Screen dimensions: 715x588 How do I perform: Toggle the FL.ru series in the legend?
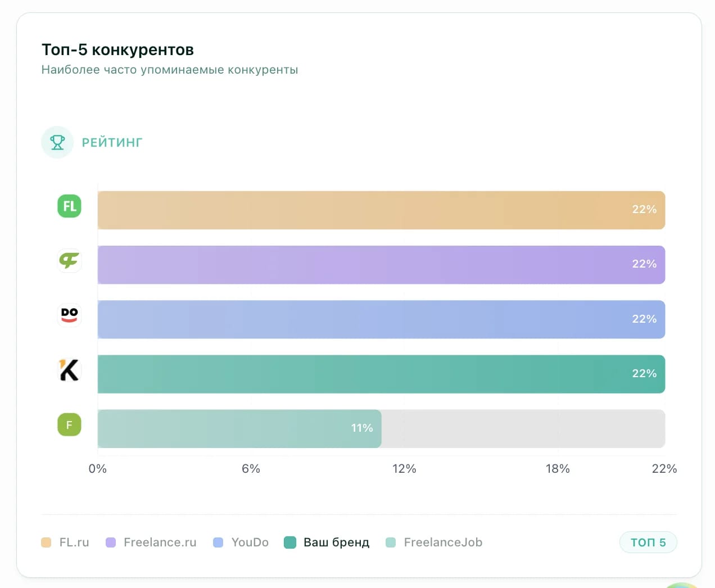tap(65, 542)
